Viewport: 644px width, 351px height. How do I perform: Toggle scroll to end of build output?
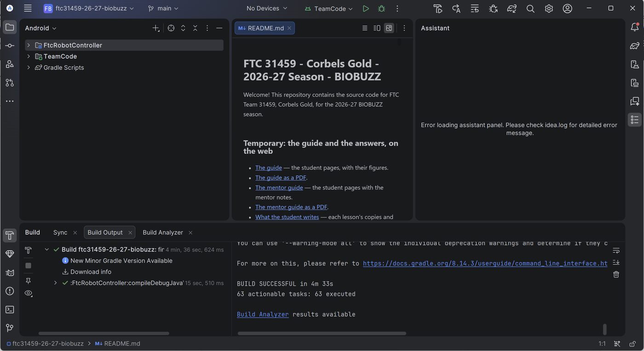(x=616, y=262)
